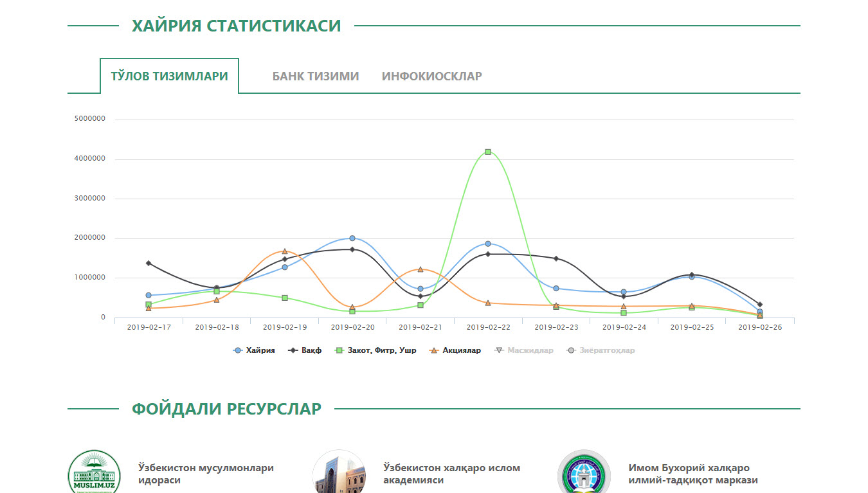The height and width of the screenshot is (493, 868).
Task: Click the y-axis value 2000000
Action: (90, 238)
